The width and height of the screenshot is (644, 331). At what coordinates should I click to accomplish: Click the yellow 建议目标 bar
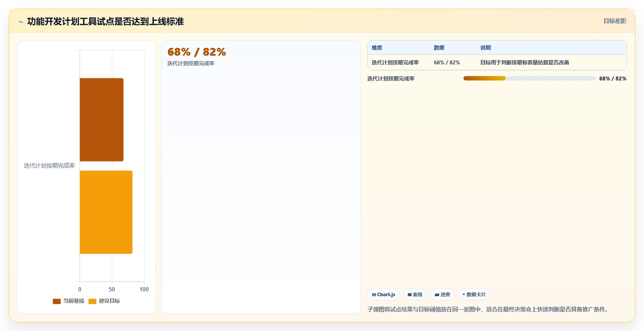coord(106,212)
